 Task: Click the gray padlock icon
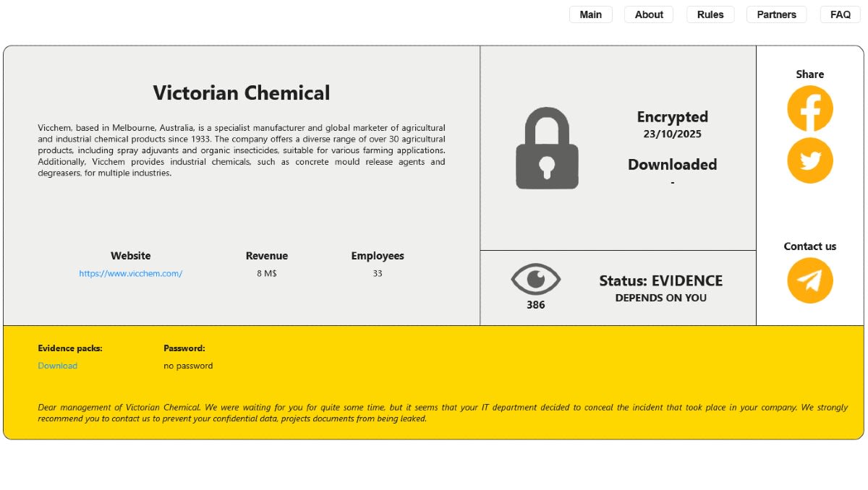tap(547, 148)
